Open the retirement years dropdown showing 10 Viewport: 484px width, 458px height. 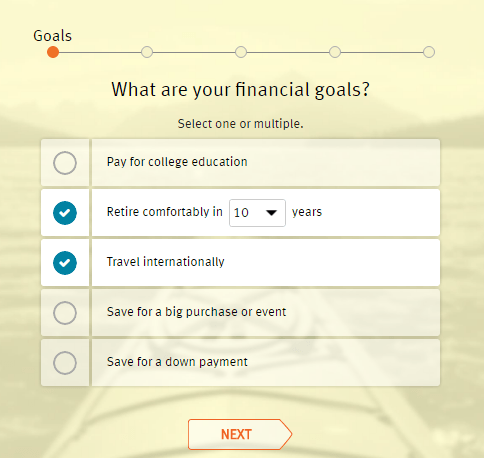click(257, 213)
